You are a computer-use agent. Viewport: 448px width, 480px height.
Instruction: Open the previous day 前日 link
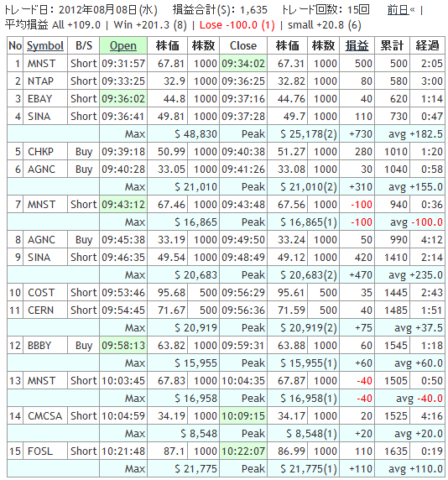pyautogui.click(x=398, y=10)
